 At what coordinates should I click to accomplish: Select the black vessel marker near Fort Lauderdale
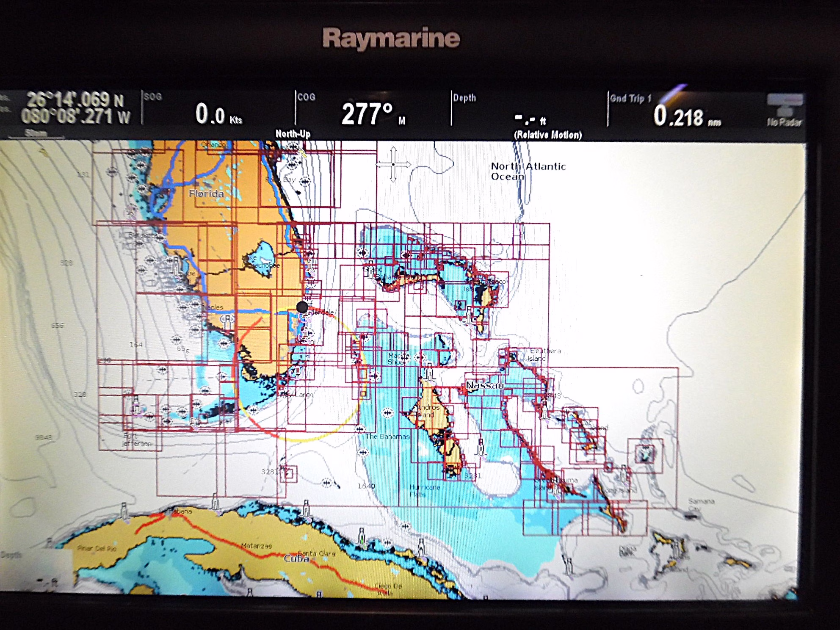coord(302,307)
